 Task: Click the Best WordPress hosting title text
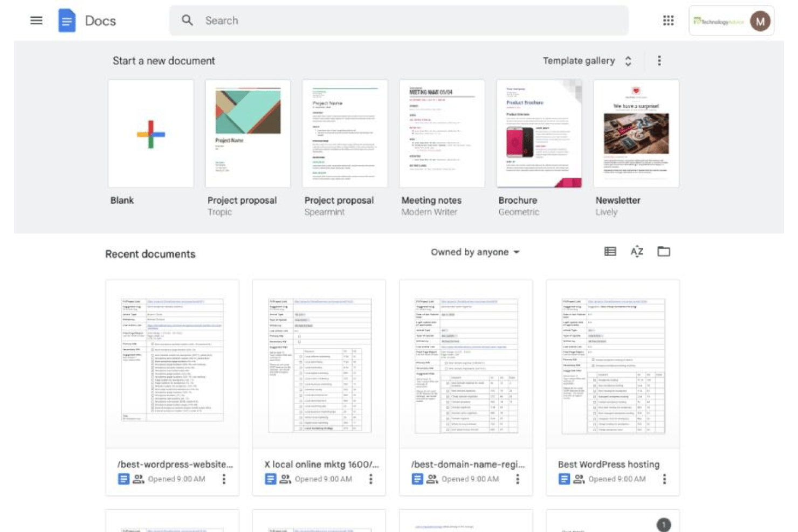(609, 464)
